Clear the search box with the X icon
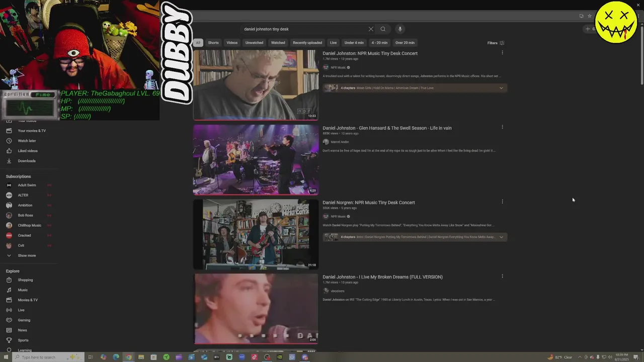This screenshot has height=362, width=644. pyautogui.click(x=371, y=29)
